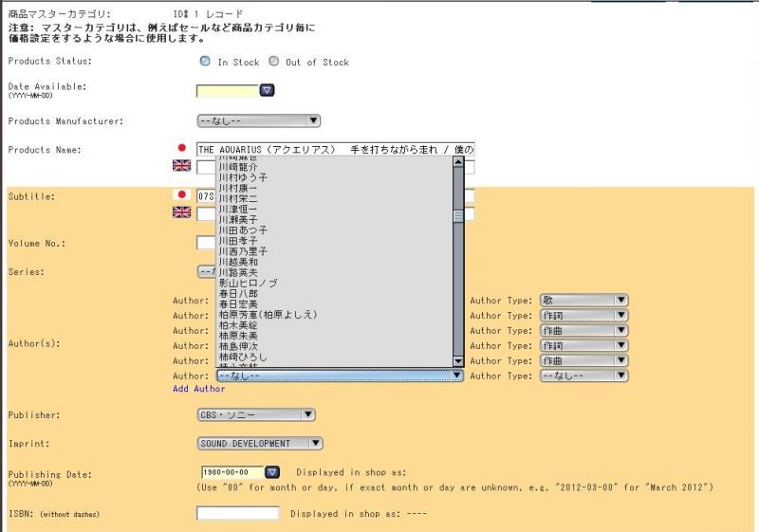Image resolution: width=759 pixels, height=532 pixels.
Task: Choose 川西乃里子 from the author list
Action: tap(335, 251)
